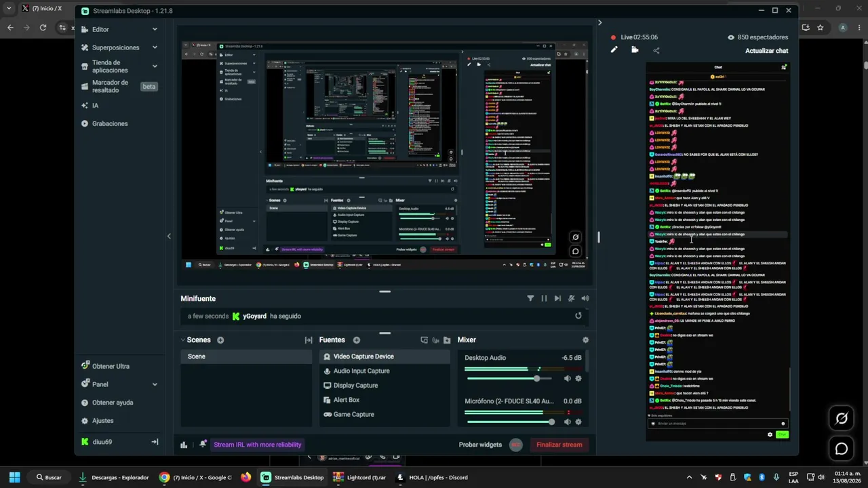This screenshot has height=488, width=868.
Task: Open Chrome's tab search dropdown arrow
Action: [x=9, y=8]
